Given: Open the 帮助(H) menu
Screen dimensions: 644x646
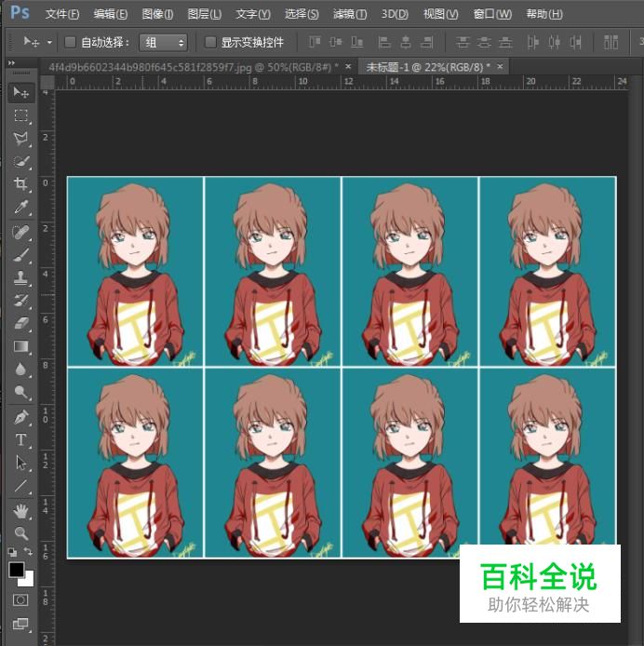Looking at the screenshot, I should [x=544, y=14].
